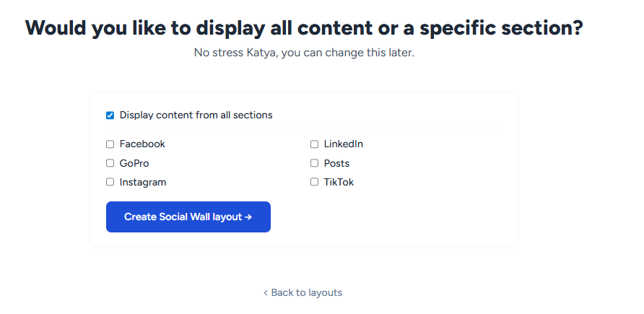The width and height of the screenshot is (644, 314).
Task: Go back to layouts via link
Action: click(306, 293)
